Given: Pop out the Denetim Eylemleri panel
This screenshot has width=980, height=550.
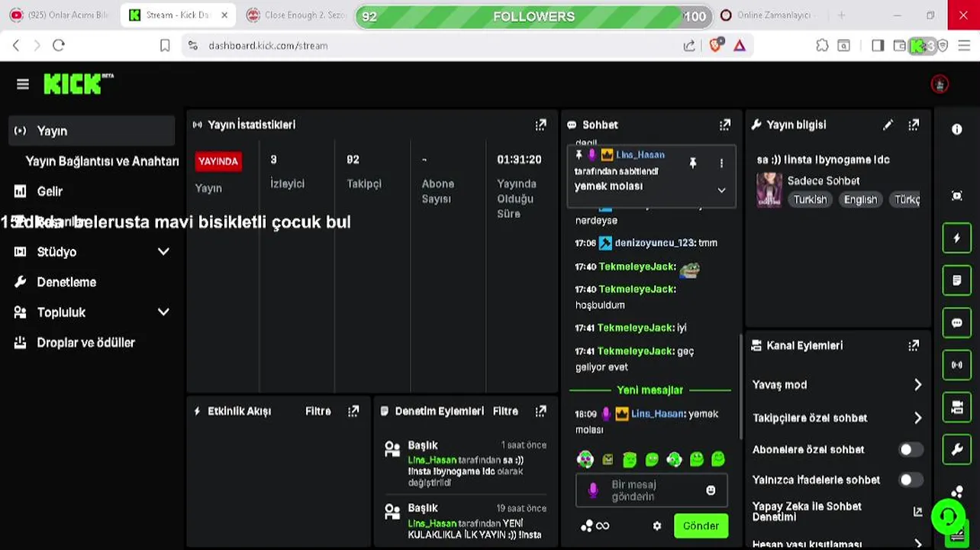Looking at the screenshot, I should point(540,411).
